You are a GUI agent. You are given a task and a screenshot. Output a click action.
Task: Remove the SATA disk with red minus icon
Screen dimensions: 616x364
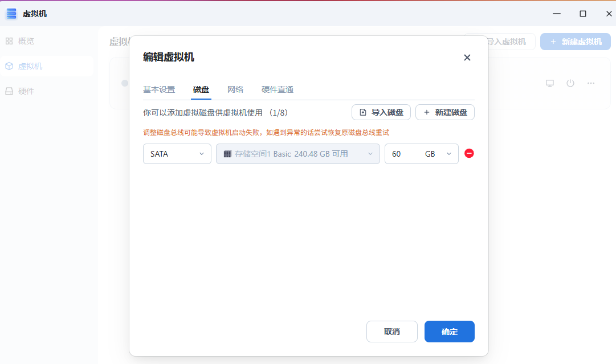[x=468, y=154]
